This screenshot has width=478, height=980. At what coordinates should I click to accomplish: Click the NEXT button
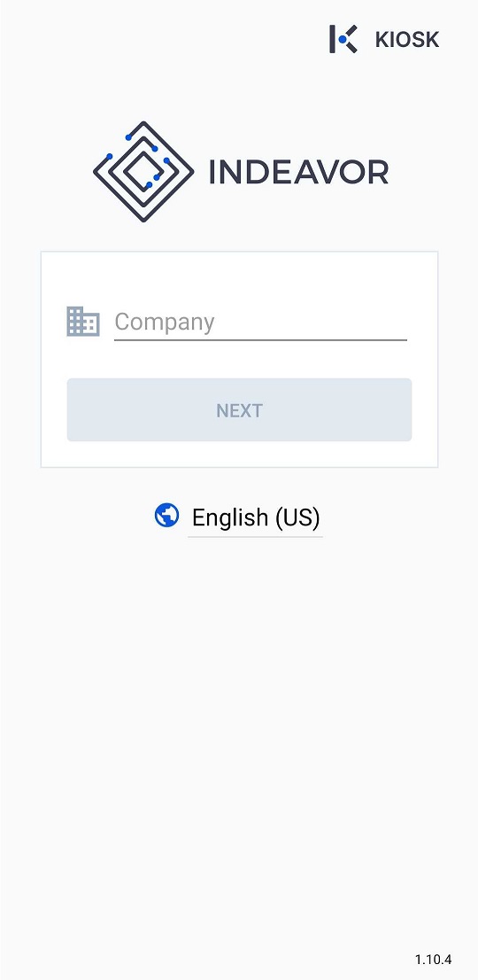tap(239, 410)
